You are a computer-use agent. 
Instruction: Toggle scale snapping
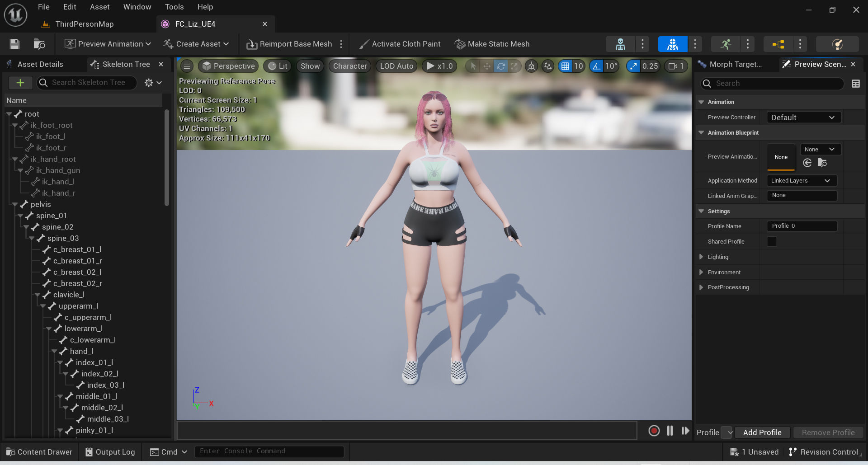coord(633,66)
